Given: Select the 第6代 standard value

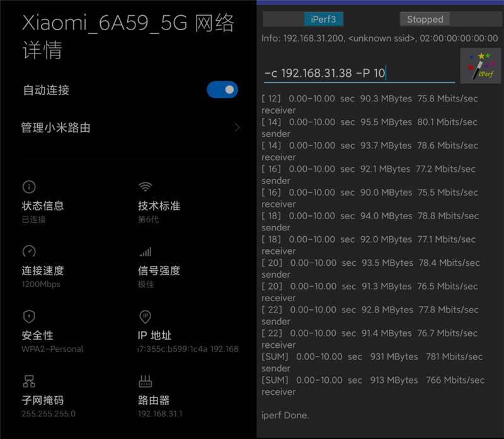Looking at the screenshot, I should tap(148, 219).
